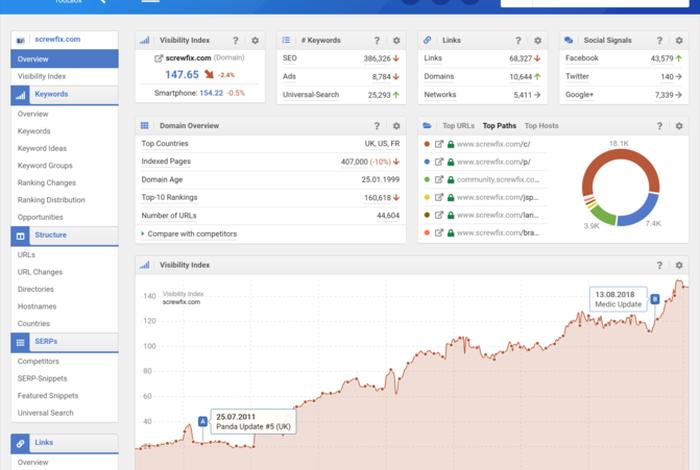Click event marker B Medic Update on chart
The height and width of the screenshot is (470, 700).
[655, 299]
